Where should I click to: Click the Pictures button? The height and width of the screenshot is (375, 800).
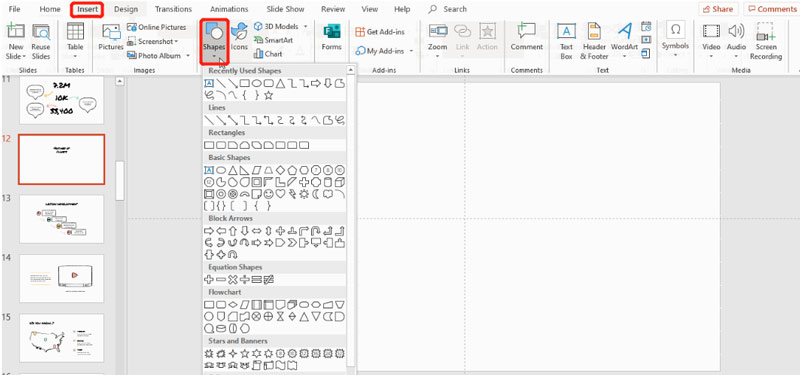coord(111,38)
